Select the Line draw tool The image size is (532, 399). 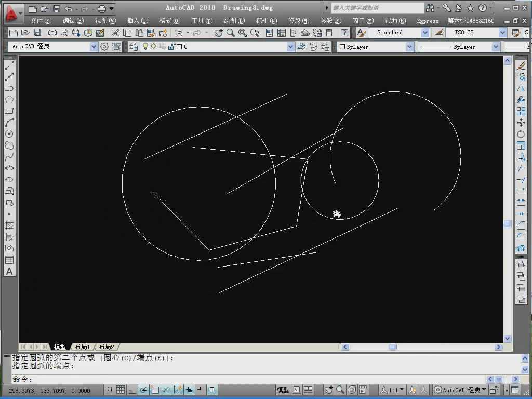click(x=9, y=65)
